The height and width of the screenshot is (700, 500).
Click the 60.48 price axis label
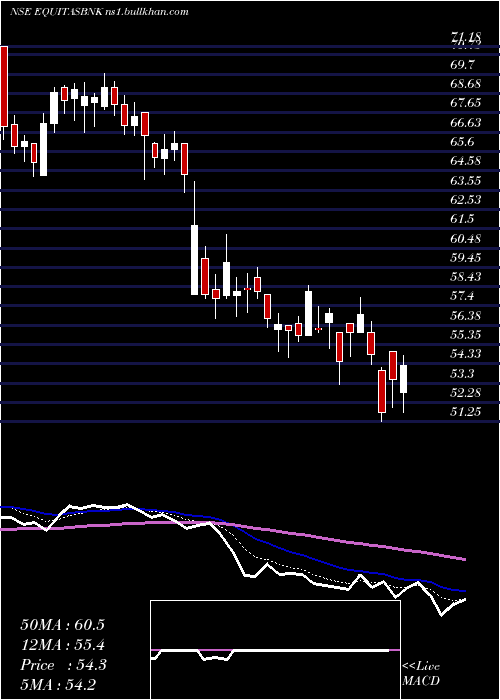pos(466,239)
